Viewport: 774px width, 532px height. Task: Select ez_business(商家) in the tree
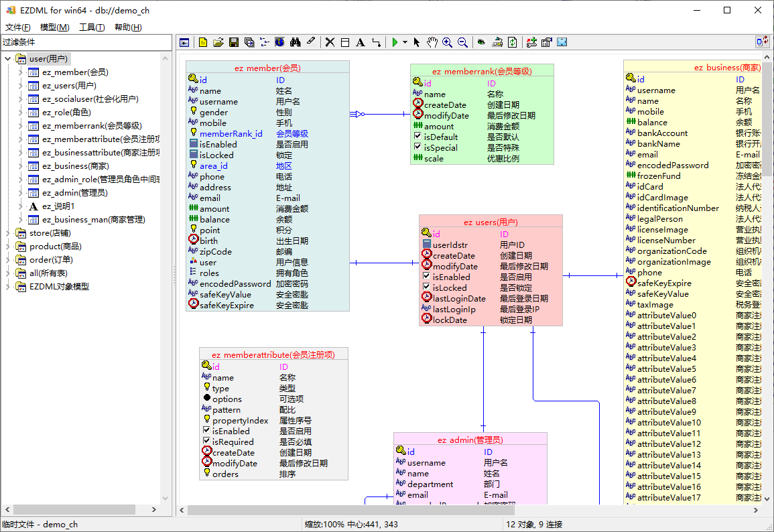click(76, 165)
